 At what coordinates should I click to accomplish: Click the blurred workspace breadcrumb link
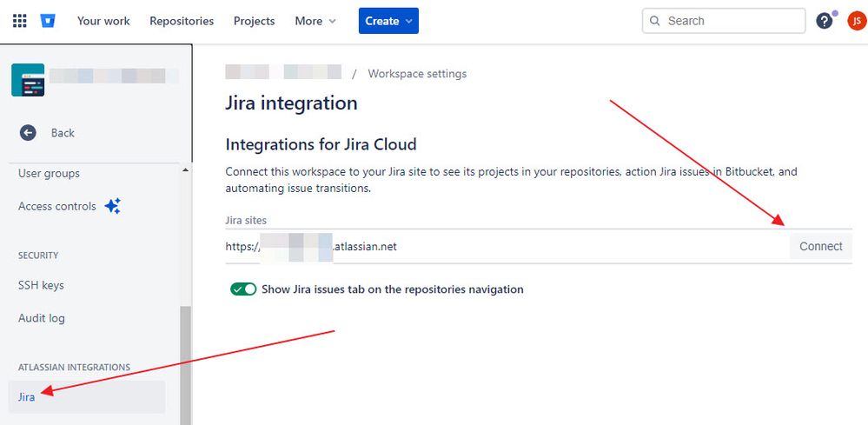click(283, 72)
